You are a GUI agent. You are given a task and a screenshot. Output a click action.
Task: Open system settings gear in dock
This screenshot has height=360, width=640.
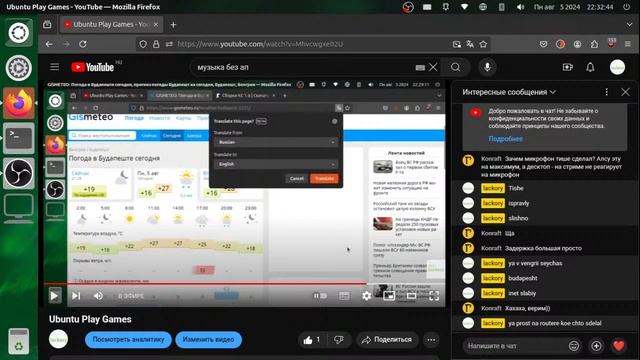click(19, 68)
